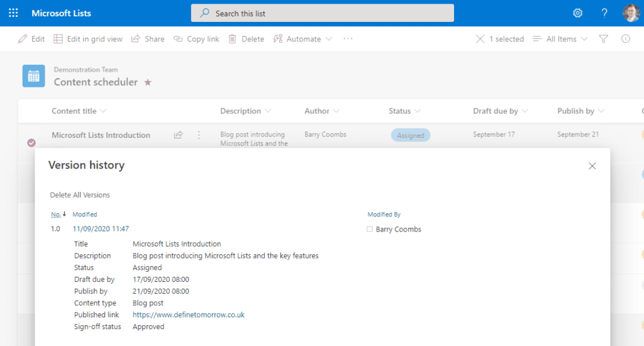Click the row share icon for Microsoft Lists Introduction
The width and height of the screenshot is (644, 346).
pos(178,135)
